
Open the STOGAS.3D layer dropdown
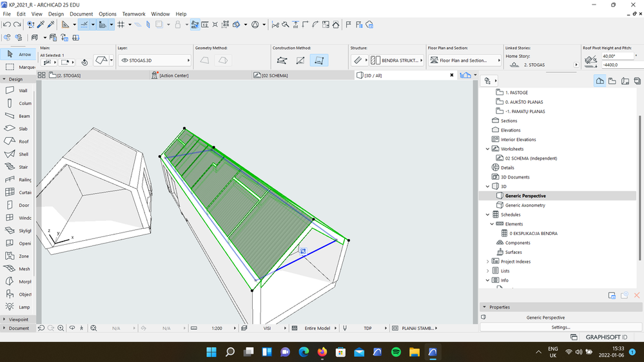tap(155, 61)
